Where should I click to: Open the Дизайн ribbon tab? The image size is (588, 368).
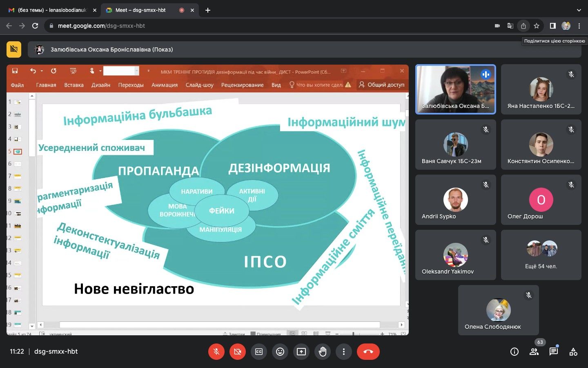coord(101,85)
